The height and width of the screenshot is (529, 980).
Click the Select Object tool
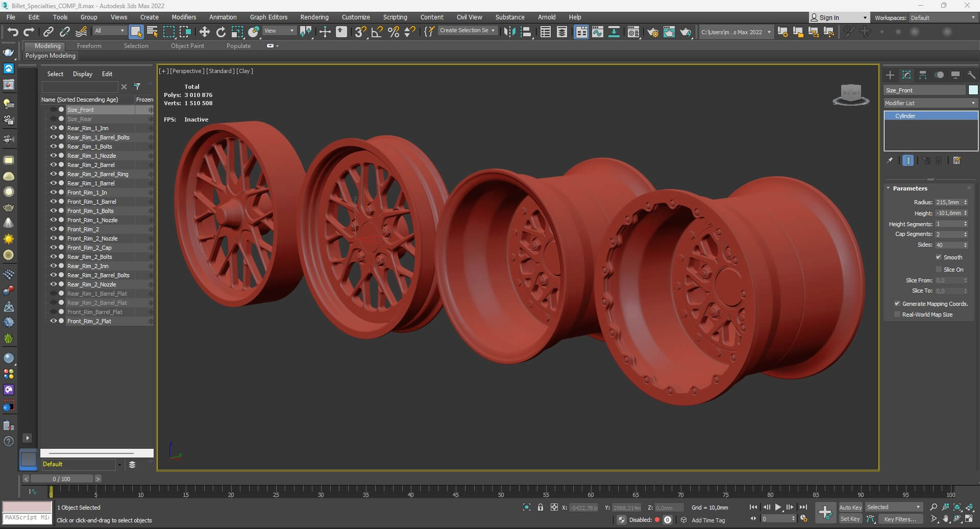(136, 32)
